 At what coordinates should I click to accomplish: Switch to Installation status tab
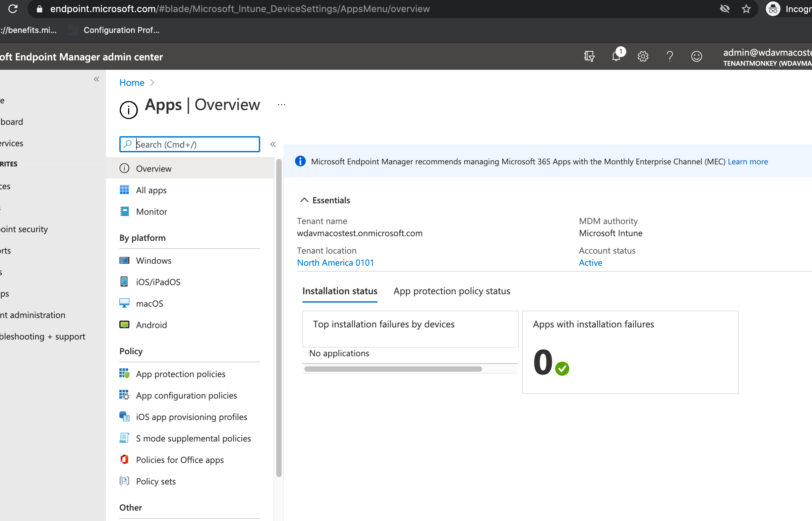tap(340, 291)
